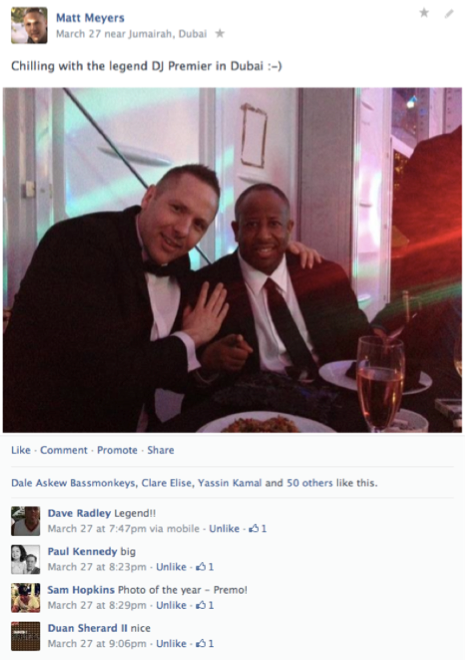The height and width of the screenshot is (660, 465).
Task: Click the highlight star icon at top right
Action: [x=424, y=13]
